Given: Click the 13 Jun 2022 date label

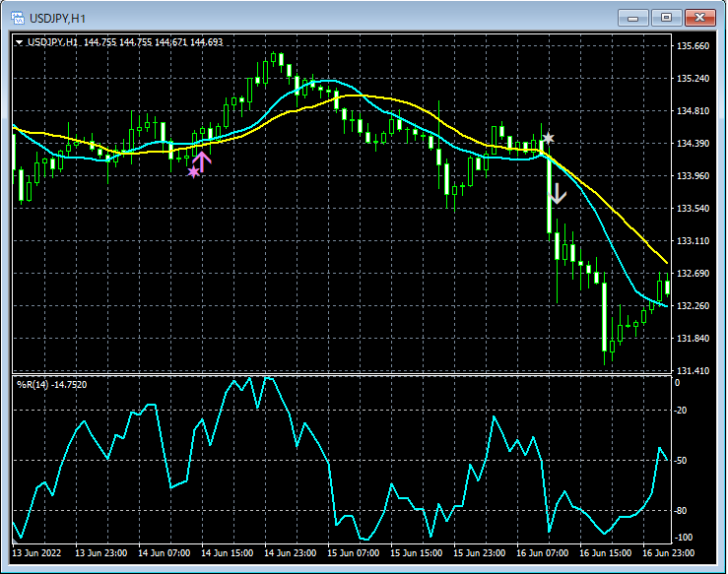Looking at the screenshot, I should [x=38, y=553].
